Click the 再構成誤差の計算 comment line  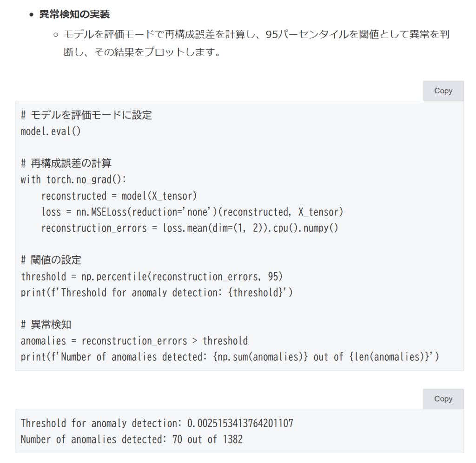(66, 163)
